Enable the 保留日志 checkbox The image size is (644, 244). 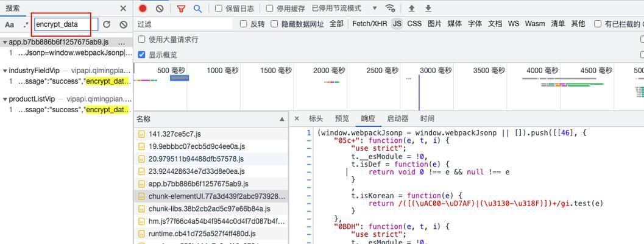pyautogui.click(x=219, y=8)
